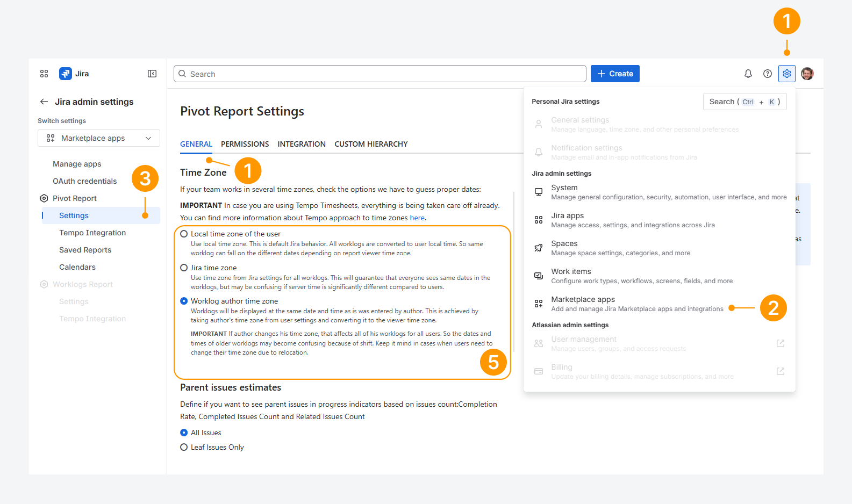Click the Worklogs Report app icon in sidebar
Image resolution: width=852 pixels, height=504 pixels.
point(44,284)
